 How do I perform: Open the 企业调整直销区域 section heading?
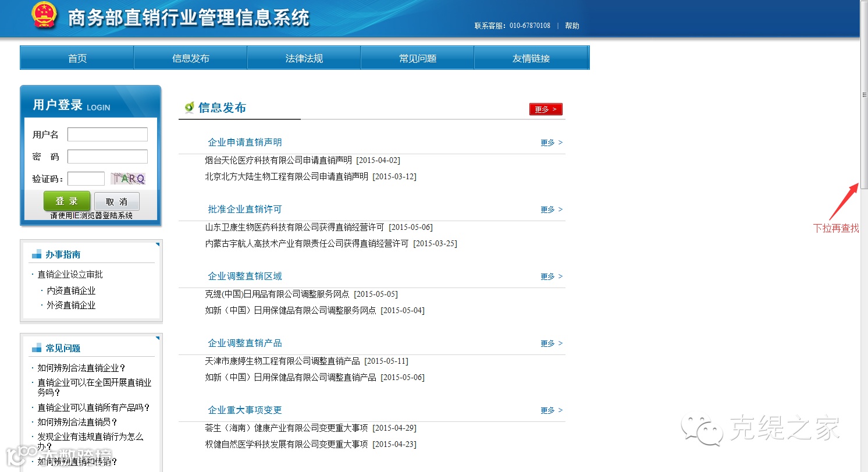[x=245, y=276]
